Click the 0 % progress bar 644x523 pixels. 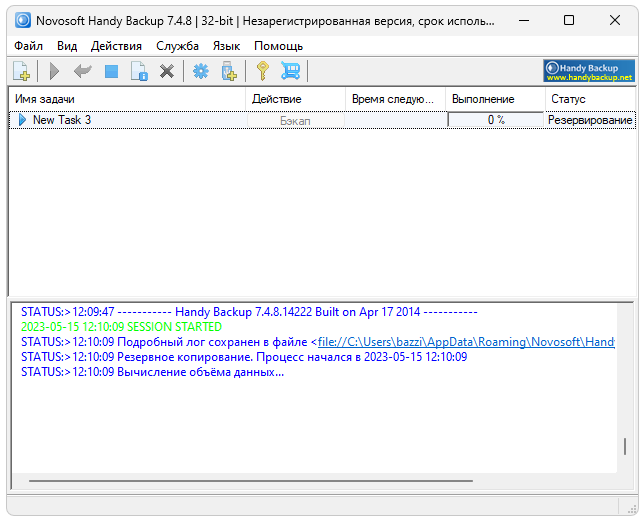(x=495, y=120)
